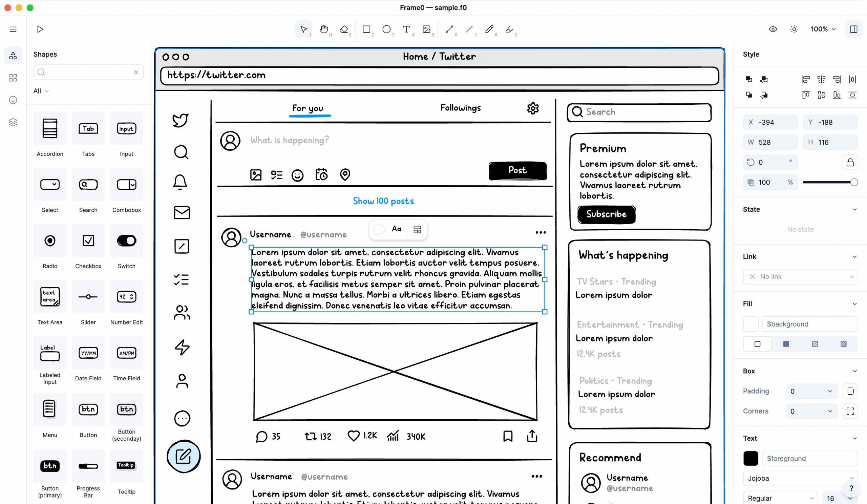Select the Ellipse shape tool
The width and height of the screenshot is (867, 504).
[x=387, y=29]
